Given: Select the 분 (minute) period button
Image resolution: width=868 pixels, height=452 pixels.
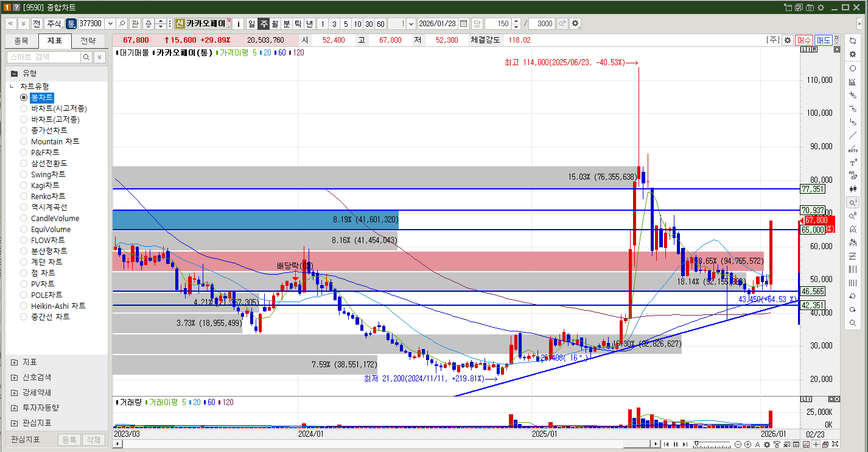Looking at the screenshot, I should point(286,24).
